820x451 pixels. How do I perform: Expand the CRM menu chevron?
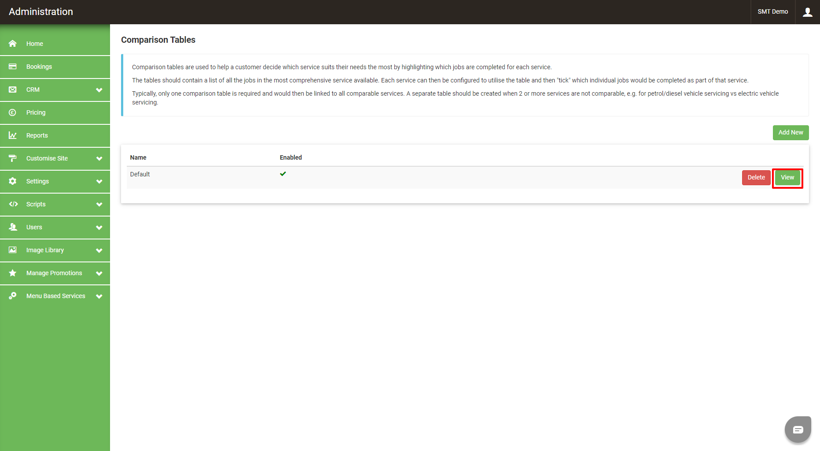(99, 90)
